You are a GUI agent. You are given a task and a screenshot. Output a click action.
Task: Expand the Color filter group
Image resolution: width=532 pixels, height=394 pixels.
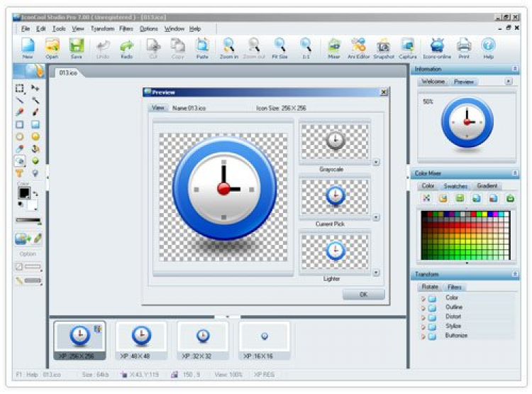[423, 299]
